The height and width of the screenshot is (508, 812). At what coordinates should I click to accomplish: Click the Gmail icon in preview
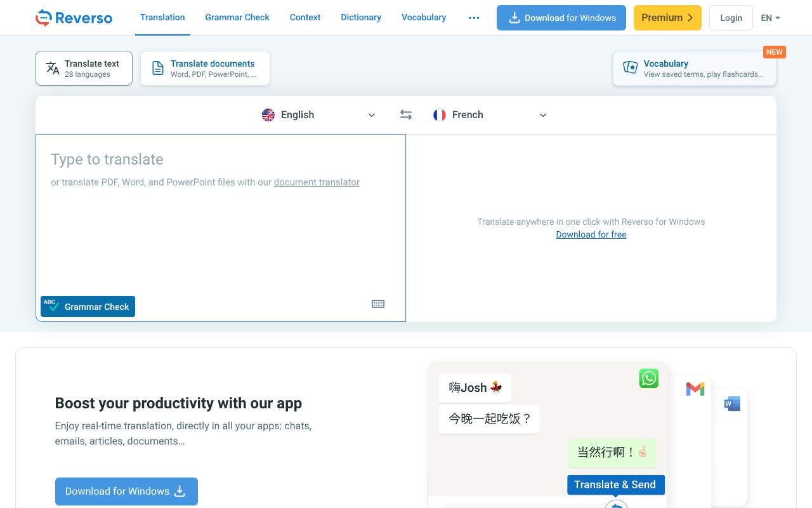pyautogui.click(x=695, y=389)
